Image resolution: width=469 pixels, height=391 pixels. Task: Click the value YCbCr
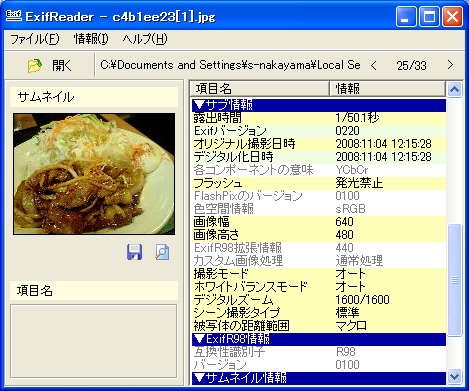click(352, 170)
